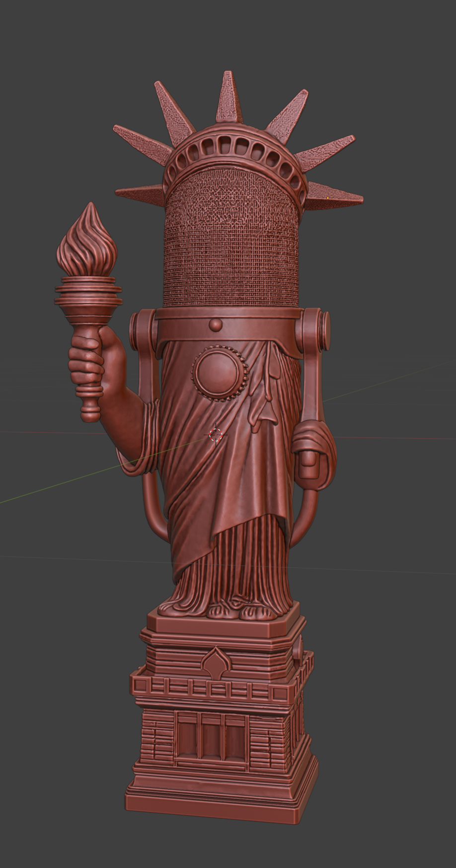Click the small orange origin dot near the crown
Screen dimensions: 456x868
click(328, 198)
